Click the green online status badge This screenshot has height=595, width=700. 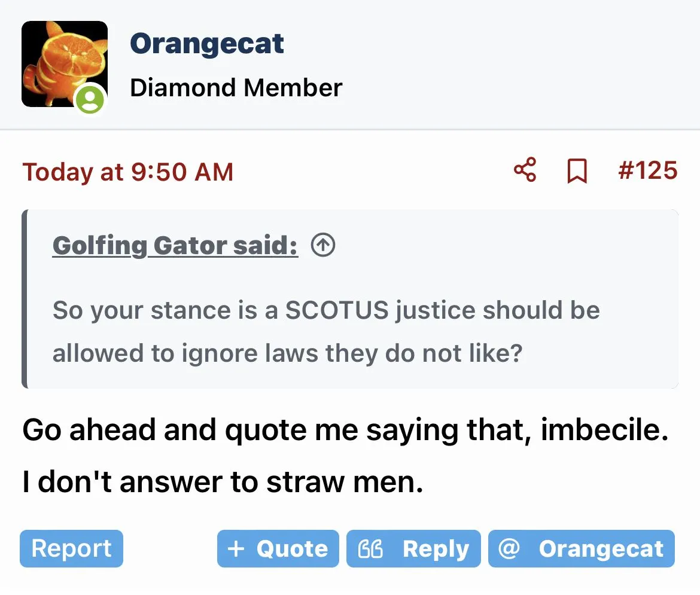tap(90, 99)
